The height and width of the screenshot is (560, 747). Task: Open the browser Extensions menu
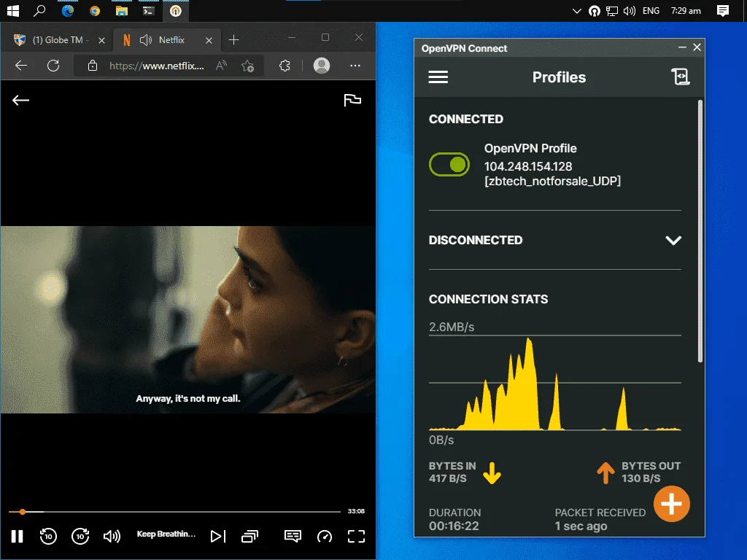[285, 66]
